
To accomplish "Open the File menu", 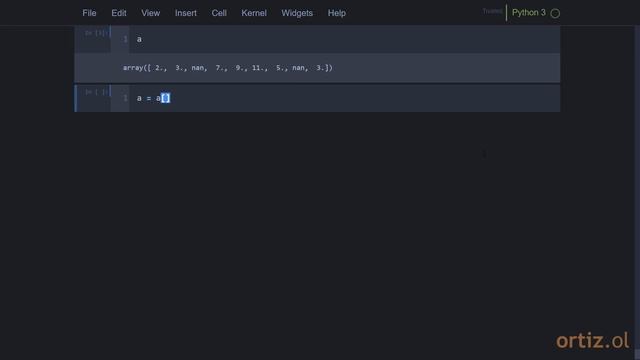I will pos(89,13).
